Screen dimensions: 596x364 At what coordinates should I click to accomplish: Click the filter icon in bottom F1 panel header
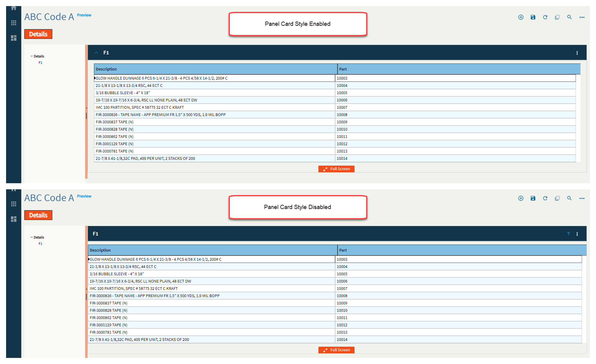click(568, 234)
